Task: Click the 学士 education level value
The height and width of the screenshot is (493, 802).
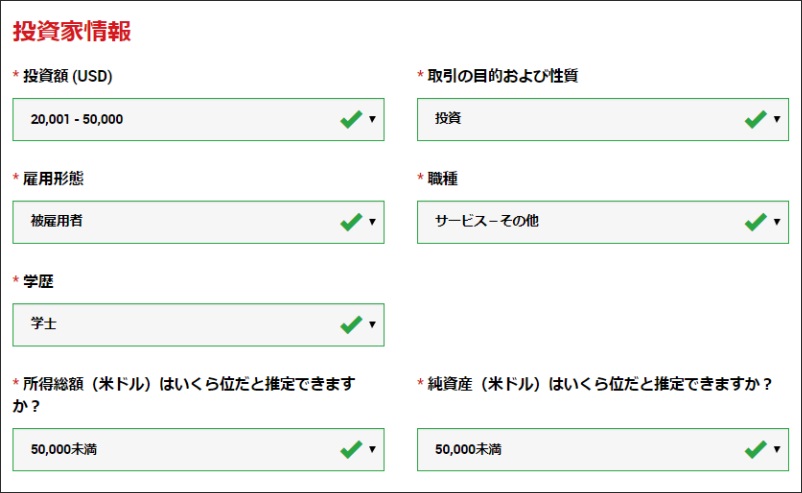Action: tap(44, 325)
